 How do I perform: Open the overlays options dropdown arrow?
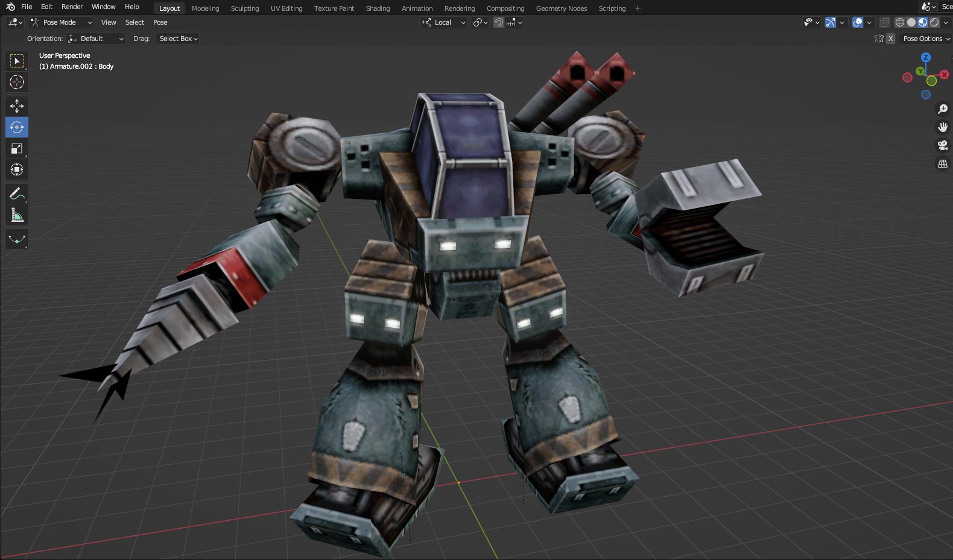point(869,22)
